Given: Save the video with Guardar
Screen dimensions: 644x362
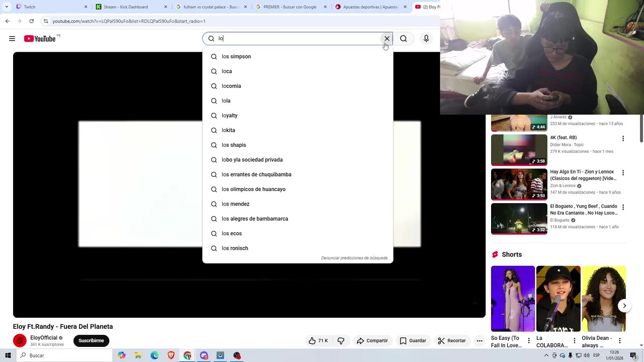Looking at the screenshot, I should [x=413, y=340].
